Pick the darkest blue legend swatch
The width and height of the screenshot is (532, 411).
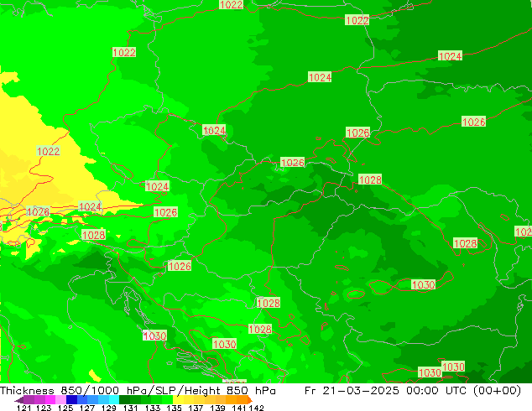coord(71,399)
